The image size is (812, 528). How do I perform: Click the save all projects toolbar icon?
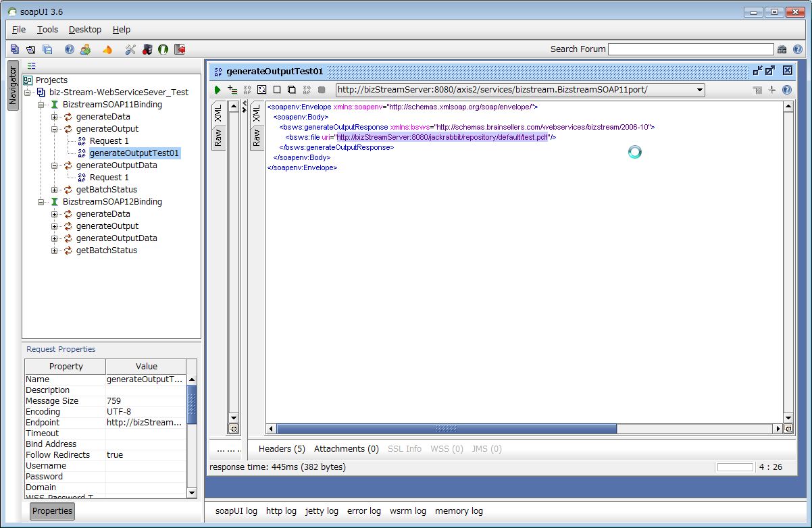click(x=47, y=49)
